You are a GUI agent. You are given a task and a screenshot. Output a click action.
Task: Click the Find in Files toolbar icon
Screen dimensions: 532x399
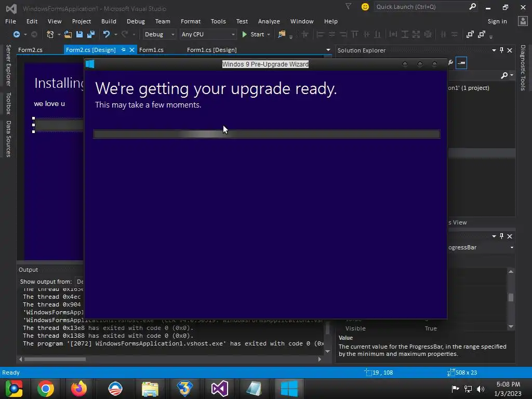(282, 34)
